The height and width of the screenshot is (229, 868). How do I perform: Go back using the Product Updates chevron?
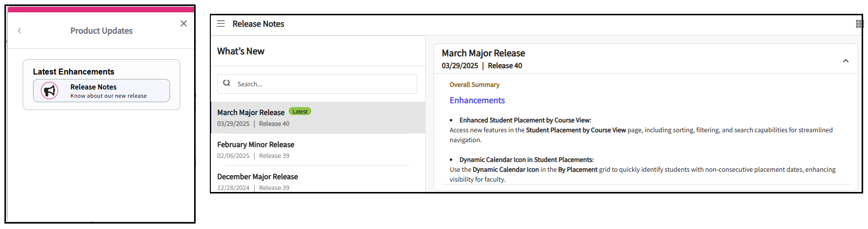click(20, 31)
